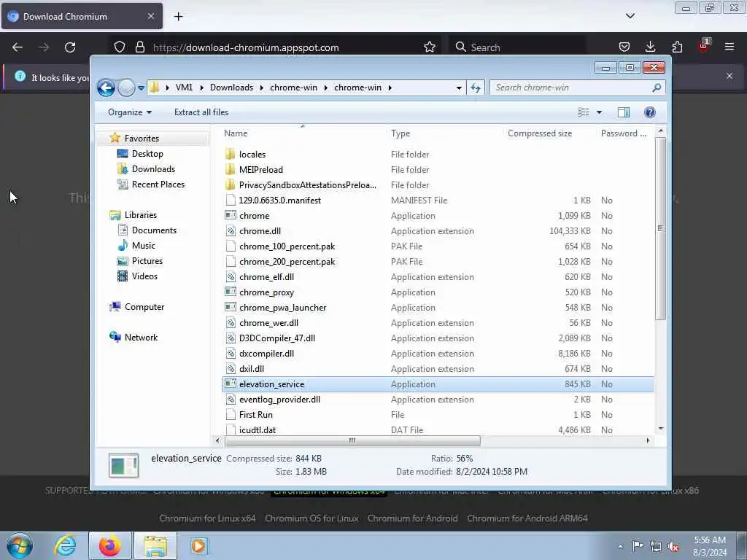Click the chrome.dll file icon
The height and width of the screenshot is (560, 747).
coord(231,231)
